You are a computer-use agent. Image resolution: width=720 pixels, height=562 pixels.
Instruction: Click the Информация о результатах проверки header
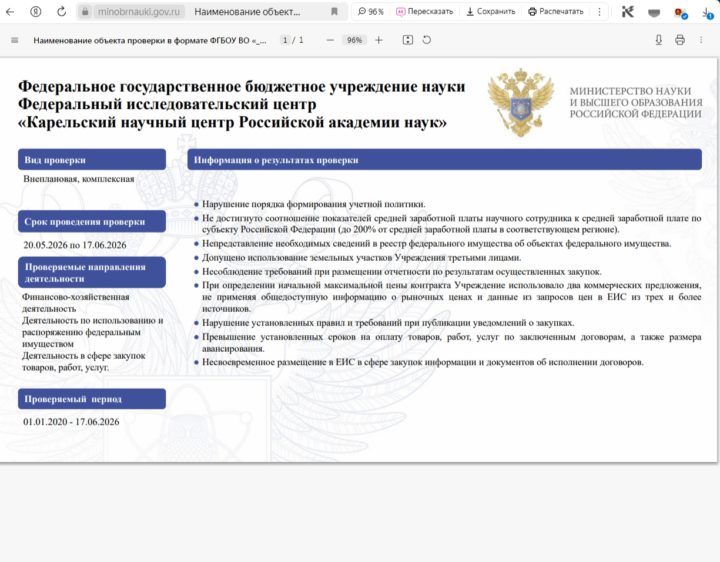444,159
